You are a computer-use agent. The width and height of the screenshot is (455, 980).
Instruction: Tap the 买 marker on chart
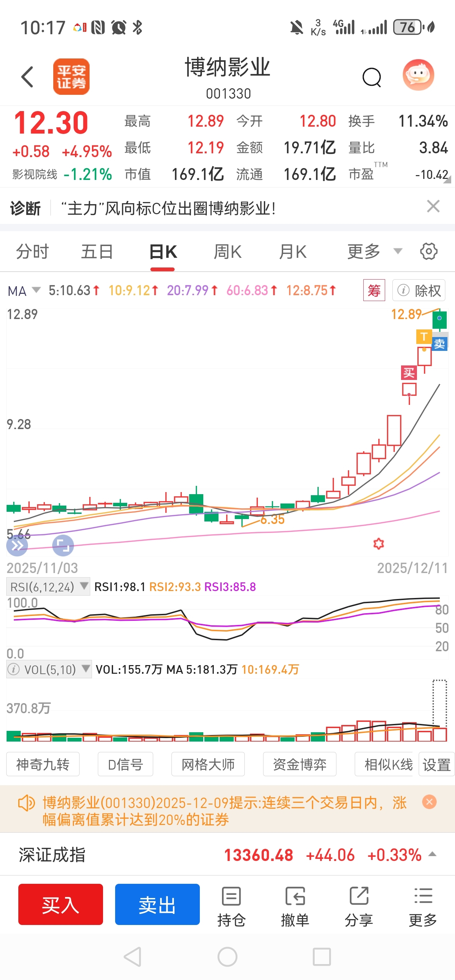pyautogui.click(x=409, y=373)
